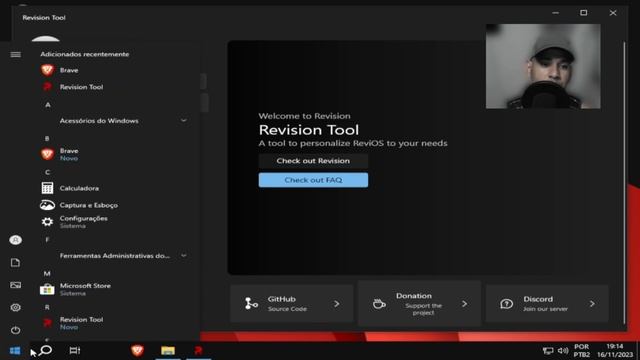
Task: Jump to letter M section header
Action: pos(47,273)
